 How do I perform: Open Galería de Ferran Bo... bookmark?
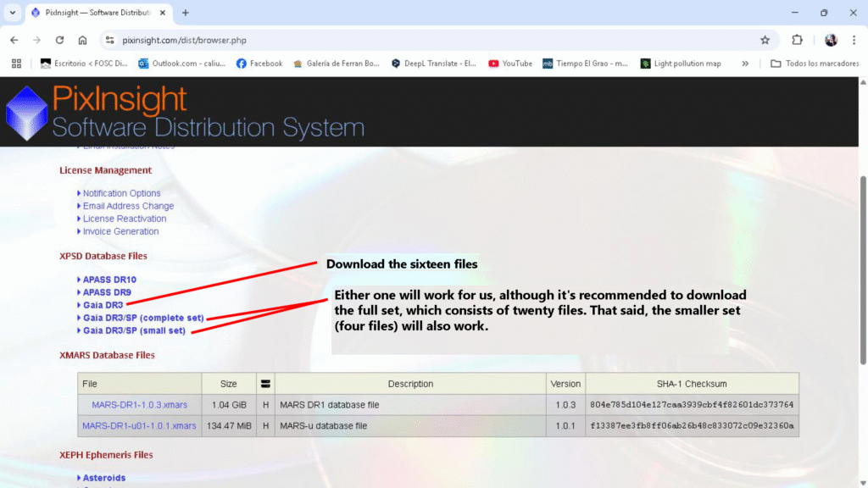337,64
